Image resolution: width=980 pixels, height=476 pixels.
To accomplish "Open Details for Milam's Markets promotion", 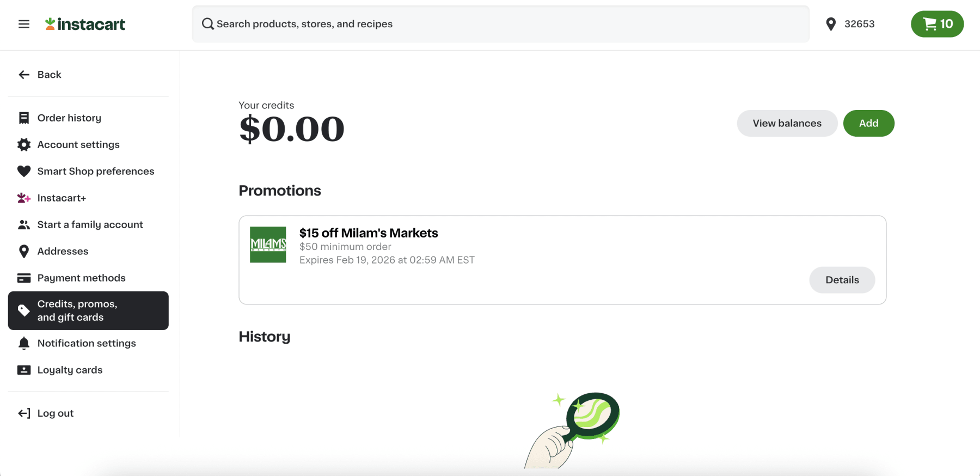I will coord(842,280).
